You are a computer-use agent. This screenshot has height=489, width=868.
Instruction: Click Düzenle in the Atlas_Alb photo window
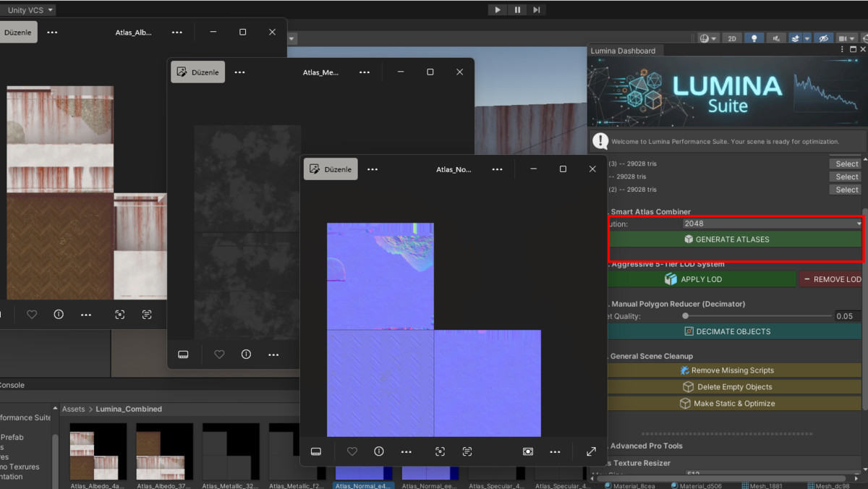coord(17,32)
